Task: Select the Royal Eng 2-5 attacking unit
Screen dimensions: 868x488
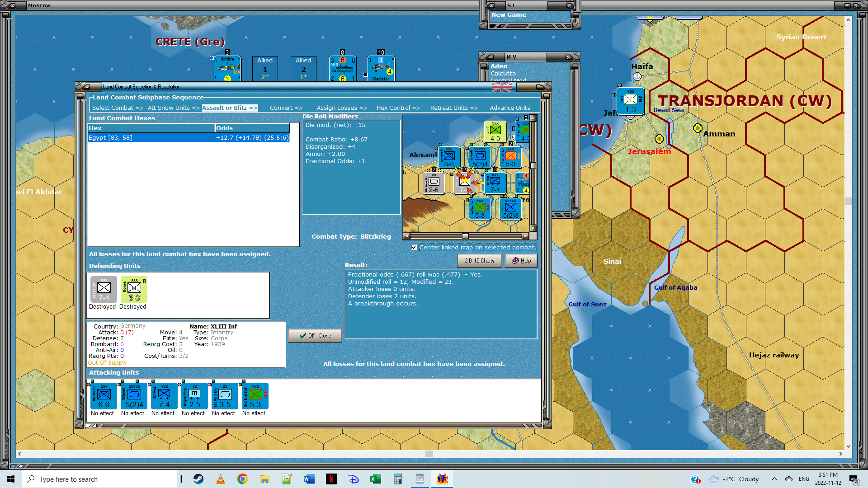Action: coord(194,396)
